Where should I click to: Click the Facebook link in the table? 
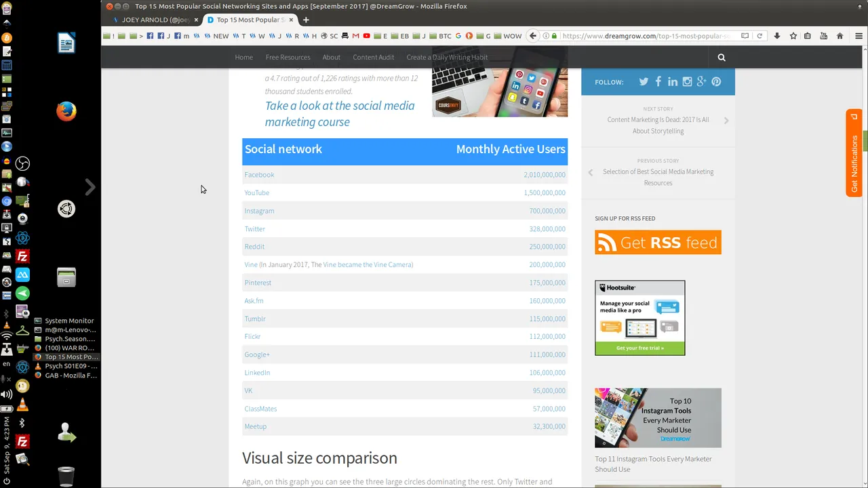click(259, 175)
